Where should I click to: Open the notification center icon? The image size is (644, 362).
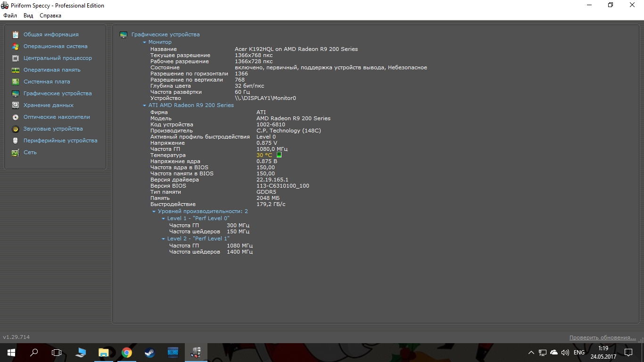628,353
